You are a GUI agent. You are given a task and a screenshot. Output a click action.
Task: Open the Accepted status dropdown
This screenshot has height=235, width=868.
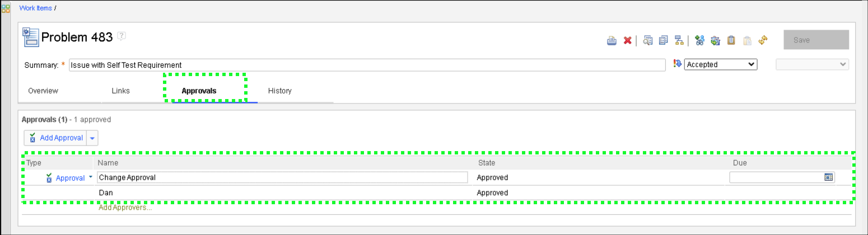[x=720, y=64]
